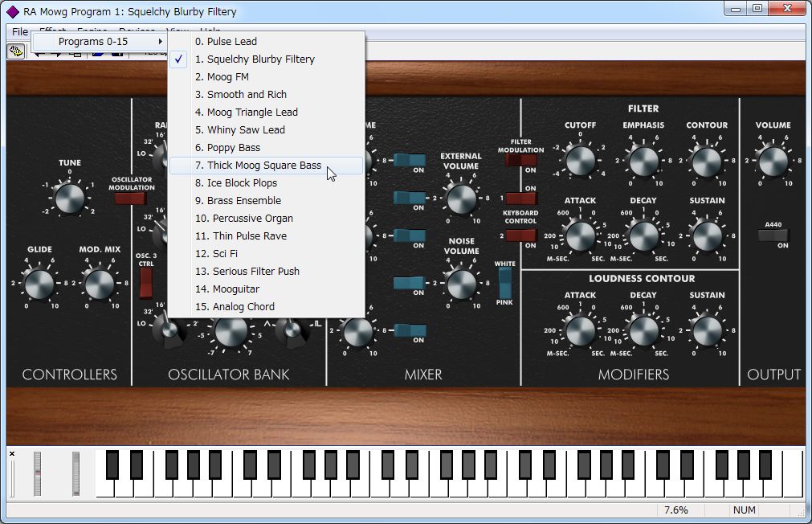This screenshot has width=812, height=524.
Task: Expand the Programs 0-15 submenu
Action: (x=100, y=42)
